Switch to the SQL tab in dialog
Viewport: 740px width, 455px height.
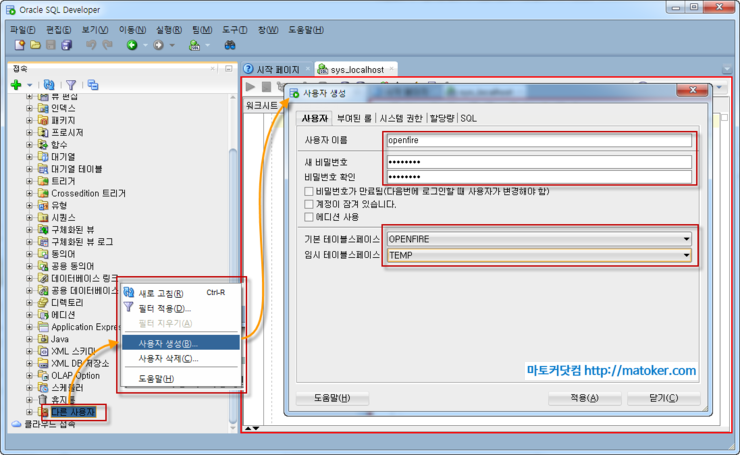[468, 118]
